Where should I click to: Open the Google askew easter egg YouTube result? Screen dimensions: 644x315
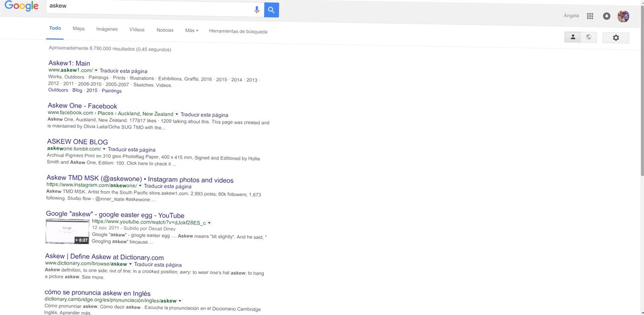point(115,215)
